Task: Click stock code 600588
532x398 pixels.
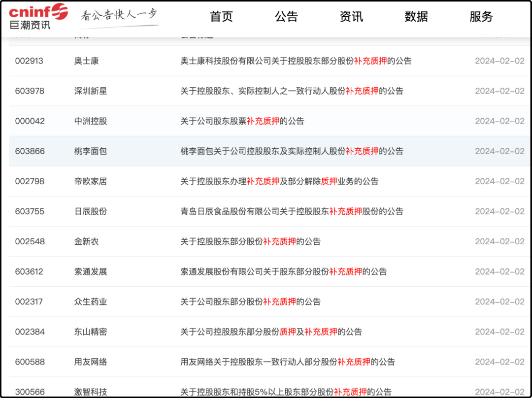Action: click(30, 362)
